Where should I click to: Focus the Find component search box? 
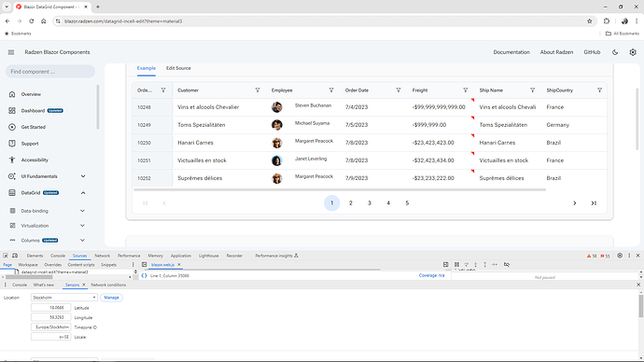point(50,72)
